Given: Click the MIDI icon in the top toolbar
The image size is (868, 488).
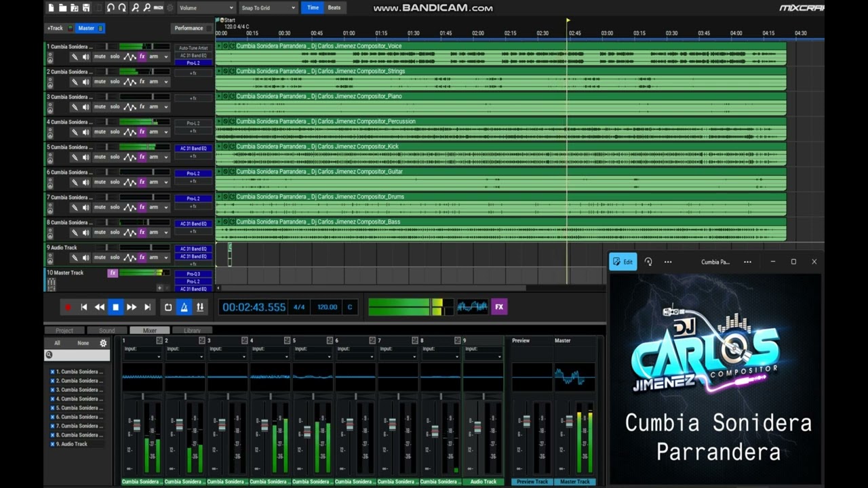Looking at the screenshot, I should [x=158, y=8].
